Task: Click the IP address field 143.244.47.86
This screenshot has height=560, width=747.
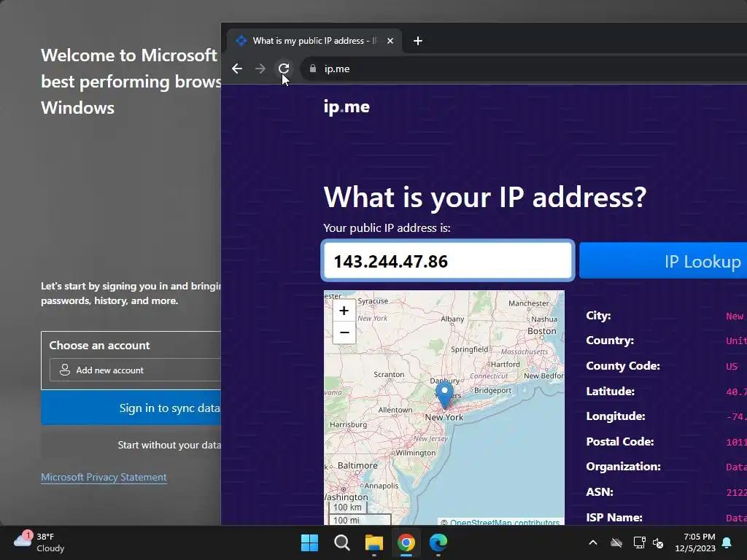Action: (x=447, y=260)
